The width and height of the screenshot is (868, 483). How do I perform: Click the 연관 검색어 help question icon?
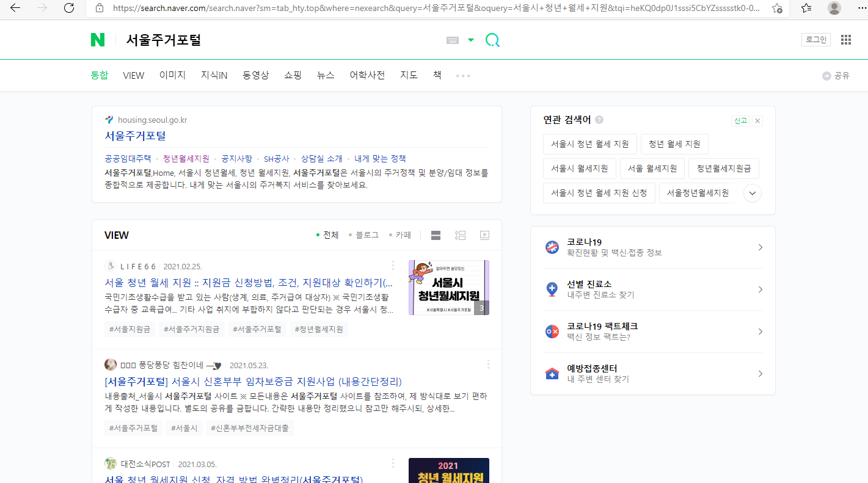(x=599, y=120)
